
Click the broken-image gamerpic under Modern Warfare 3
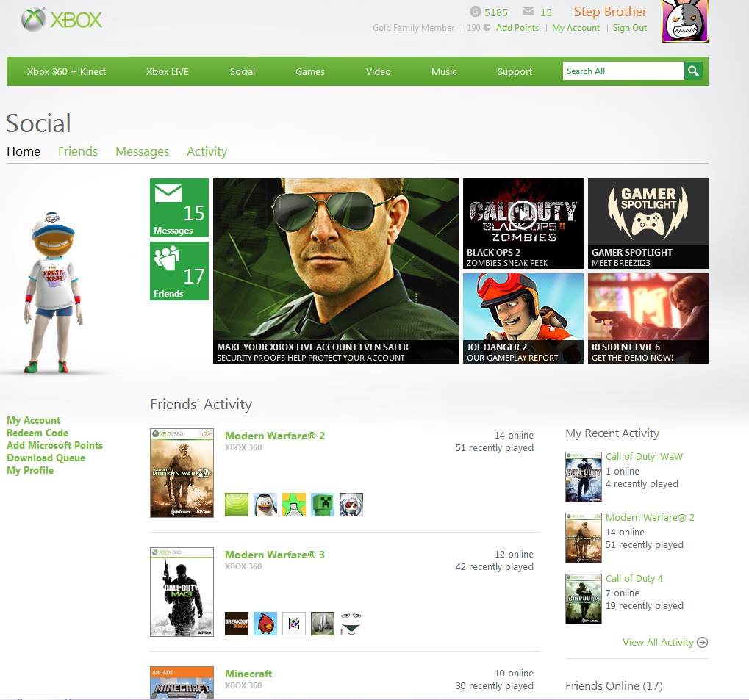(x=294, y=624)
